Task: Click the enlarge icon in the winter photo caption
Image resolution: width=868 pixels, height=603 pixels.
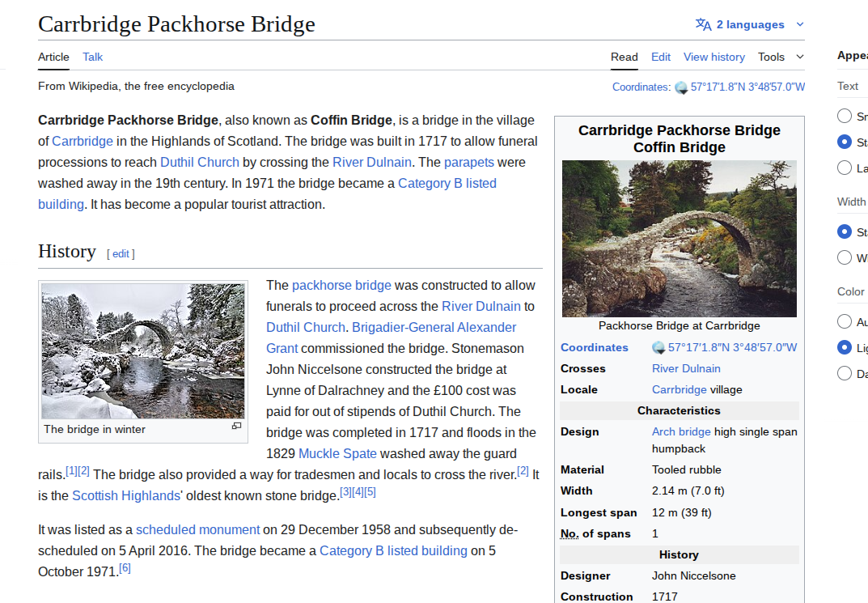Action: pyautogui.click(x=236, y=426)
